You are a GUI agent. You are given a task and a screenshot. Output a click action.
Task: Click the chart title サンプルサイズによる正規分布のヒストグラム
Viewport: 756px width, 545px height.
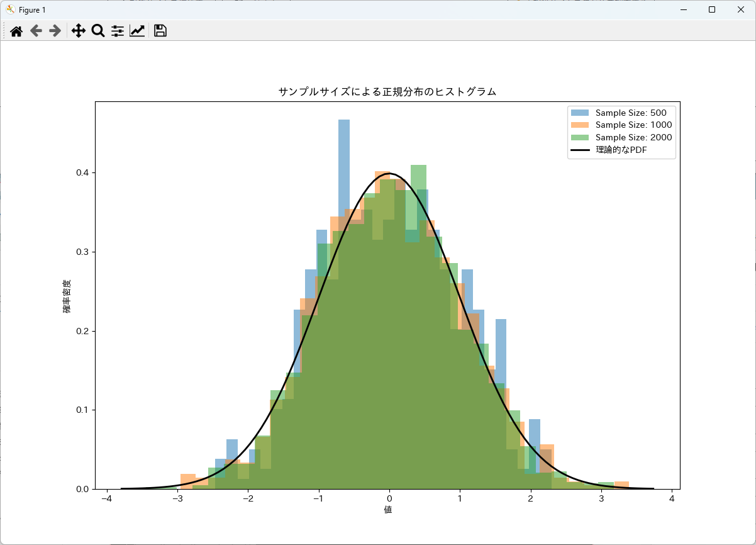coord(387,92)
